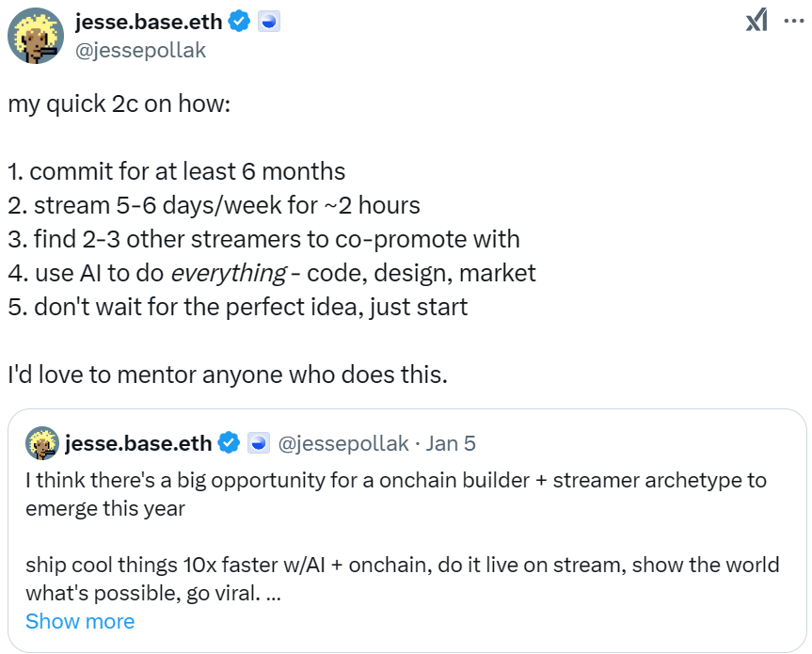Click the Base affiliation badge in the quoted post
812x654 pixels.
tap(257, 442)
